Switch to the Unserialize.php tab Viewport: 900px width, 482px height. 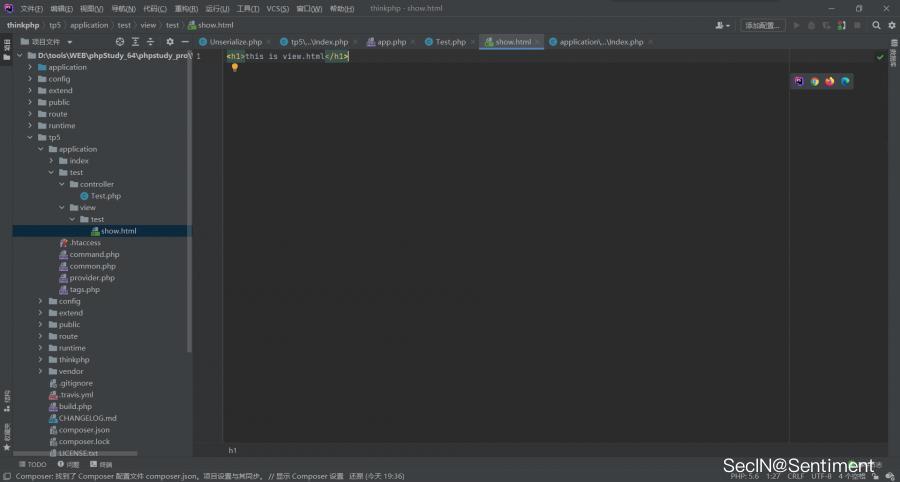235,42
